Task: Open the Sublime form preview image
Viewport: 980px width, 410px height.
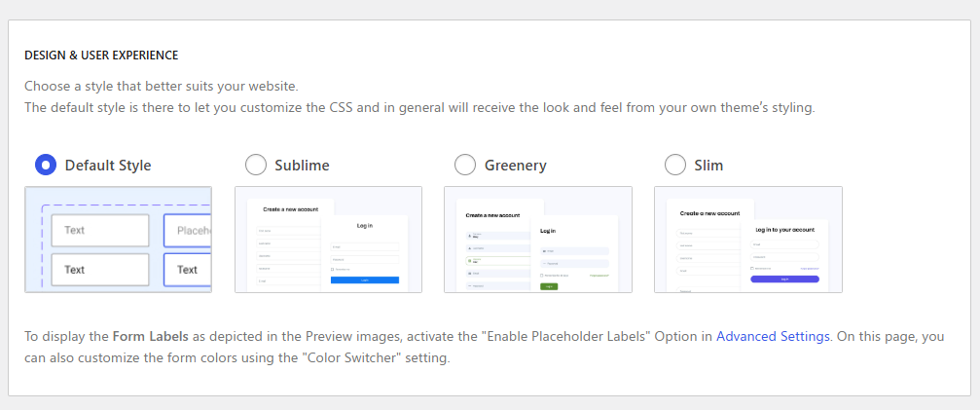Action: click(328, 240)
